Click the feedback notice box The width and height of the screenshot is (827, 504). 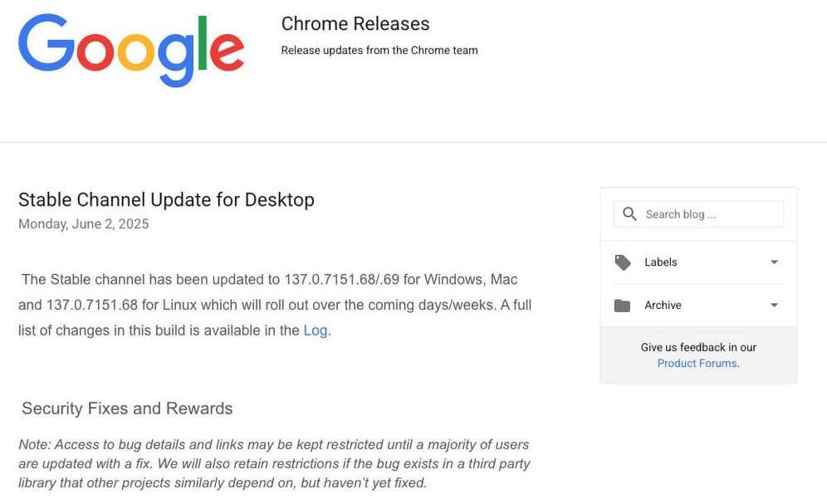coord(697,355)
